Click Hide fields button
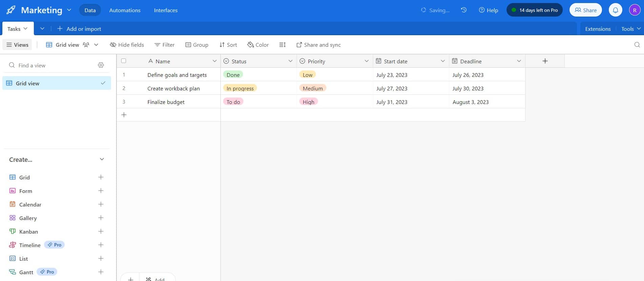Image resolution: width=644 pixels, height=281 pixels. pyautogui.click(x=127, y=45)
